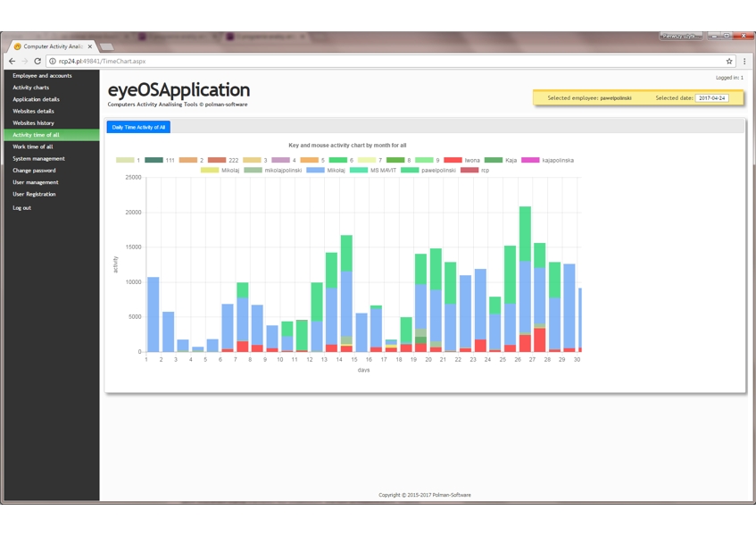Go to Websites history page
The image size is (756, 536).
(x=33, y=123)
